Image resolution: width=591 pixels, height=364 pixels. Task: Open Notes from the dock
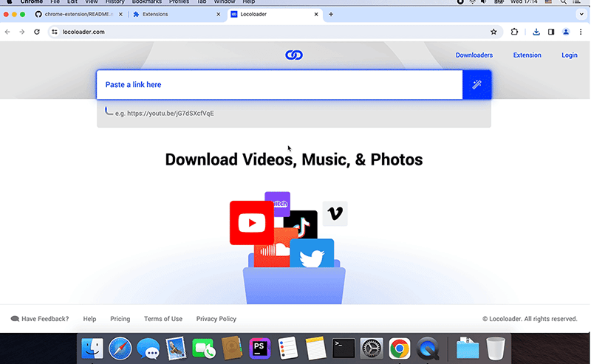315,348
